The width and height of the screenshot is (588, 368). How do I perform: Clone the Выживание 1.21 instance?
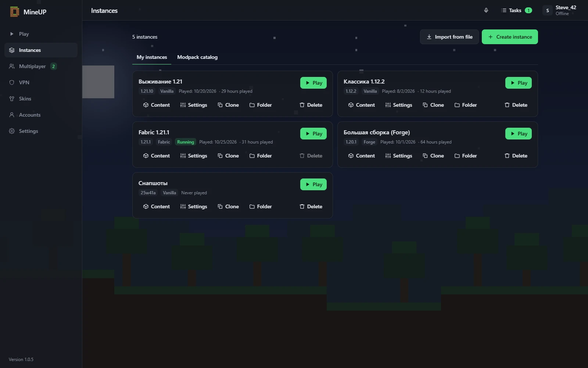228,105
